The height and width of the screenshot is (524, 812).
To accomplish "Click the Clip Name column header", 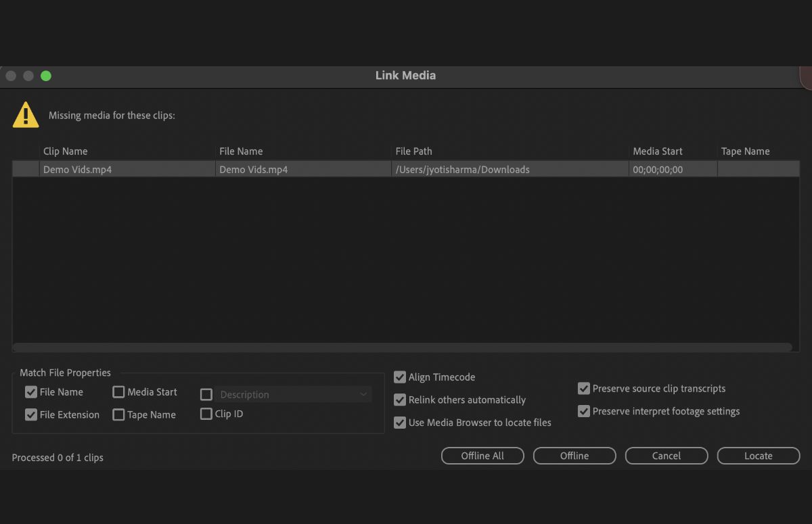I will 65,151.
